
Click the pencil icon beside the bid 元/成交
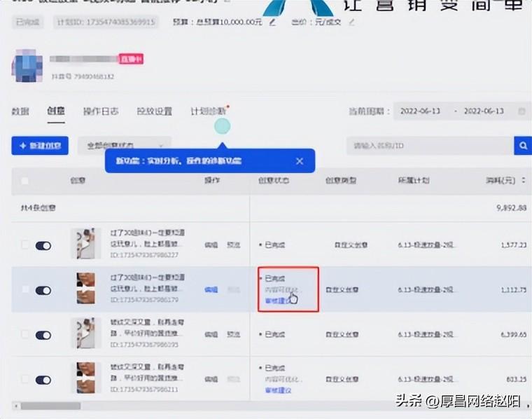point(351,22)
